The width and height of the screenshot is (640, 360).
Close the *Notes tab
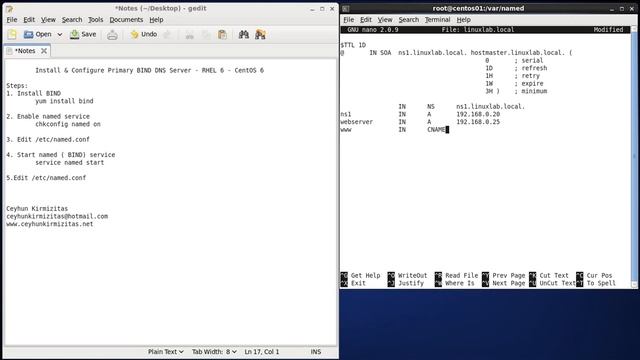point(44,51)
